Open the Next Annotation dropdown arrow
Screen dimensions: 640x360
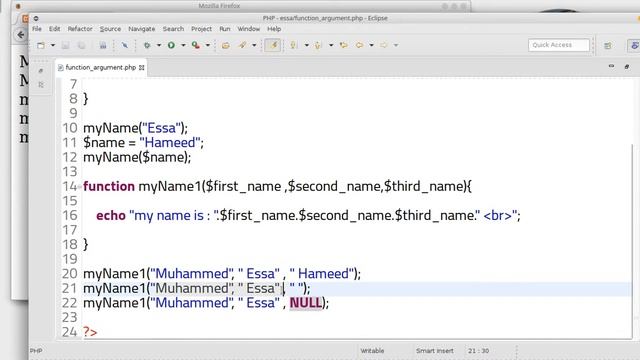click(307, 45)
